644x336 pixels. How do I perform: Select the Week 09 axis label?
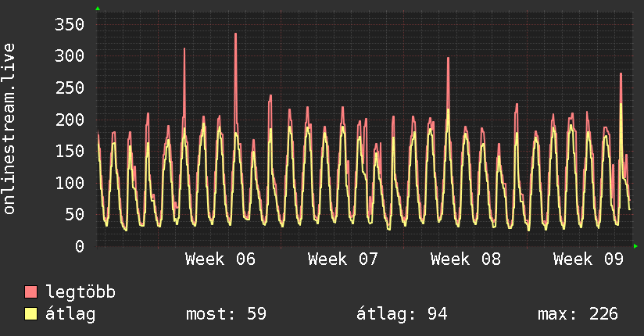589,259
